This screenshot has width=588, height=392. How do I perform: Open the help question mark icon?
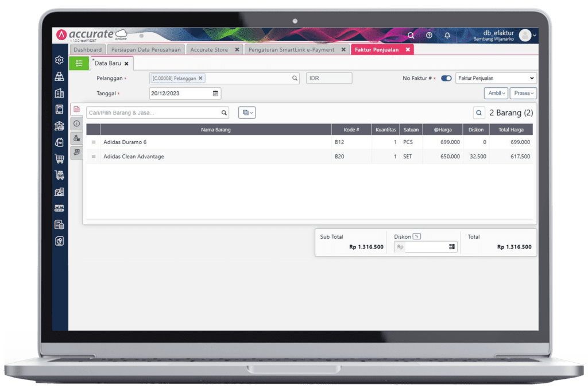pyautogui.click(x=429, y=35)
